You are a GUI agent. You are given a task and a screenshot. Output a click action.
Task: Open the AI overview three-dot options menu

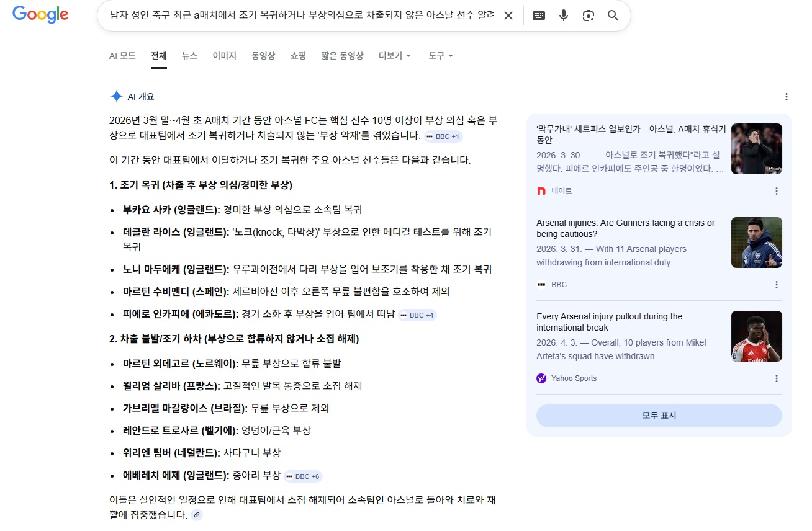pyautogui.click(x=787, y=97)
